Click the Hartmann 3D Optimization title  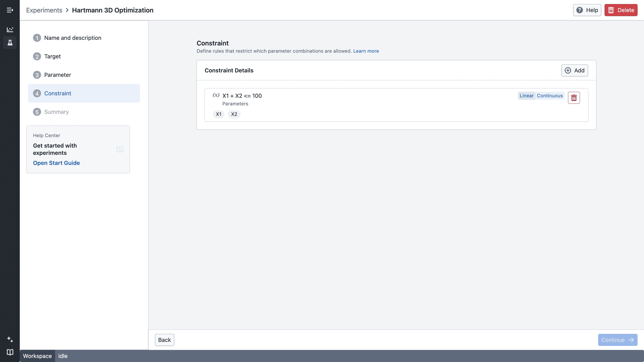(x=112, y=10)
